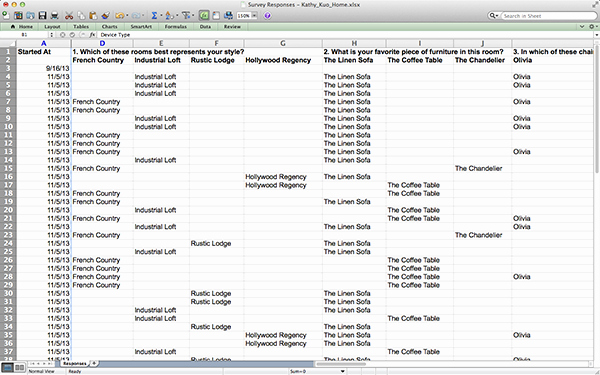Switch to Normal View button

[x=8, y=368]
